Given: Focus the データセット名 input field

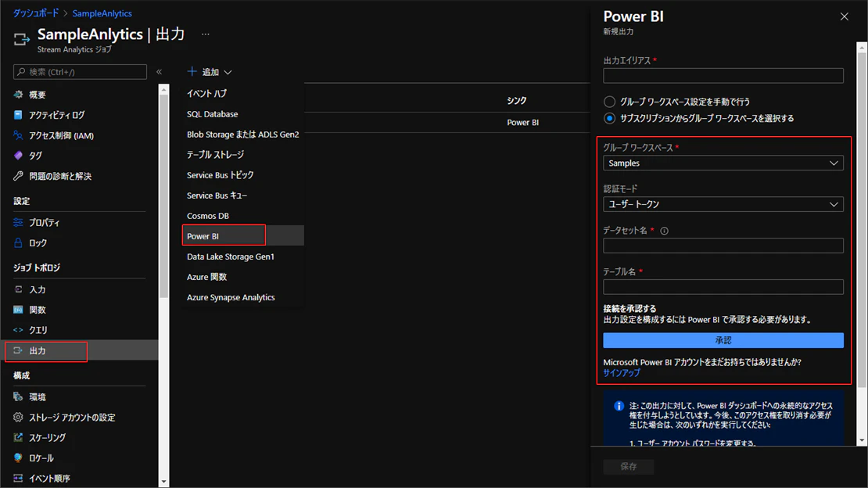Looking at the screenshot, I should coord(723,246).
